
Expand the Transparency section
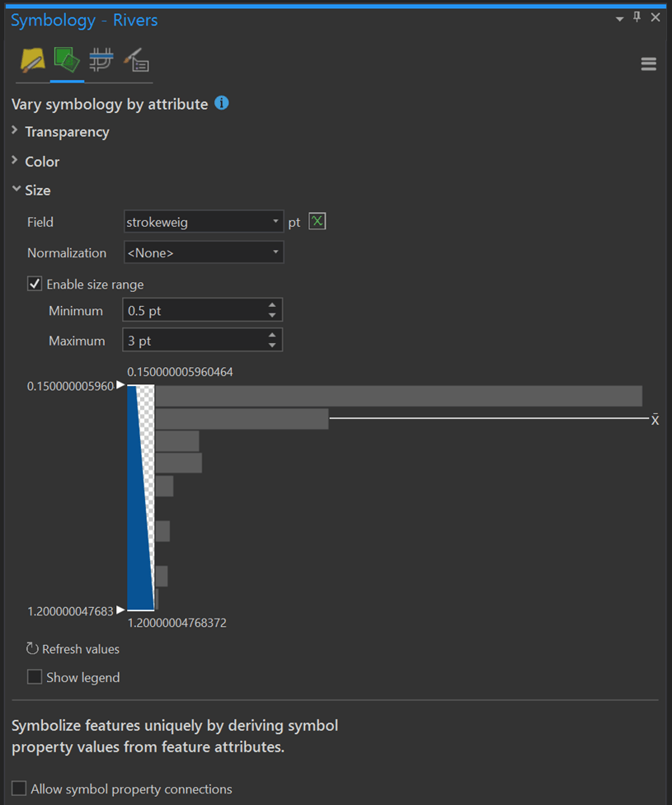(x=15, y=130)
